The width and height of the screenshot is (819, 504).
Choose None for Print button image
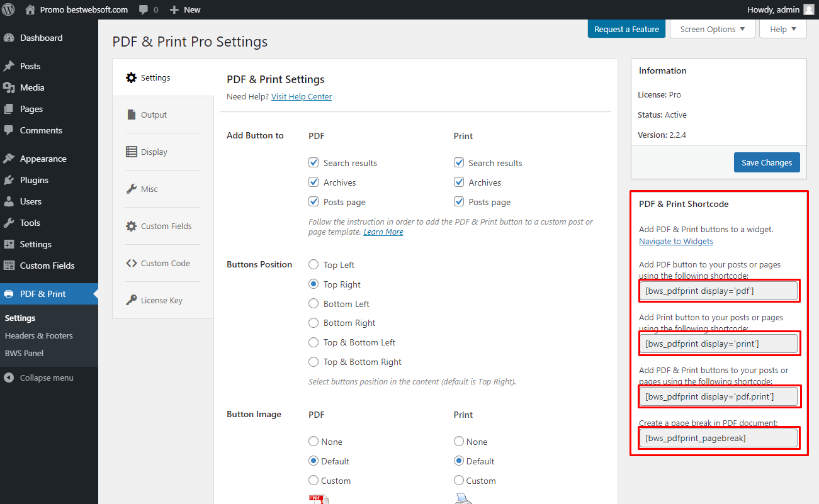[x=459, y=442]
